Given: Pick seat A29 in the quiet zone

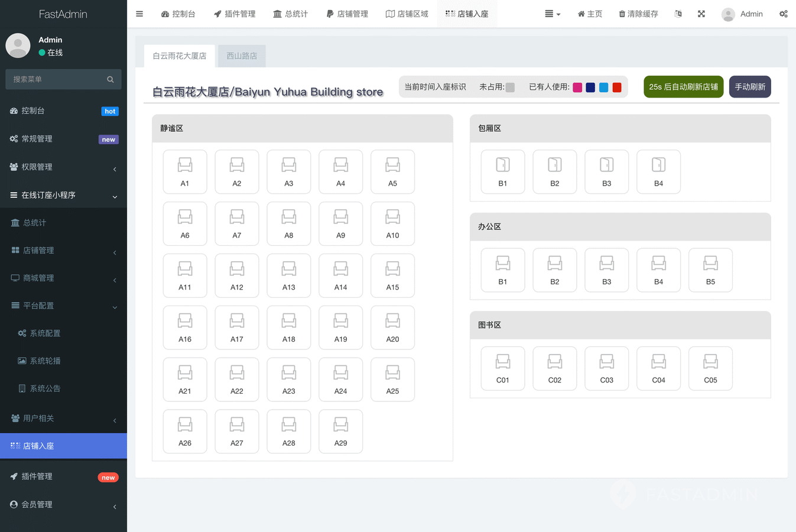Looking at the screenshot, I should pyautogui.click(x=340, y=431).
